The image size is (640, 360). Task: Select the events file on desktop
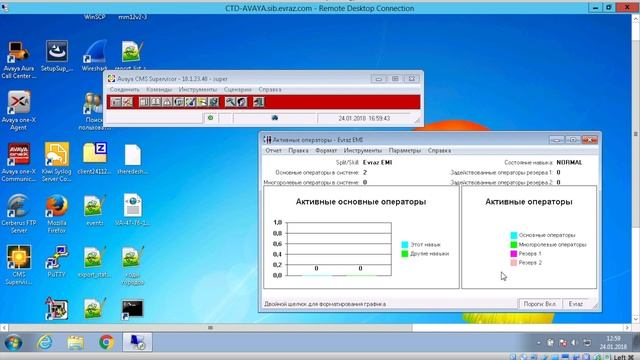[94, 210]
